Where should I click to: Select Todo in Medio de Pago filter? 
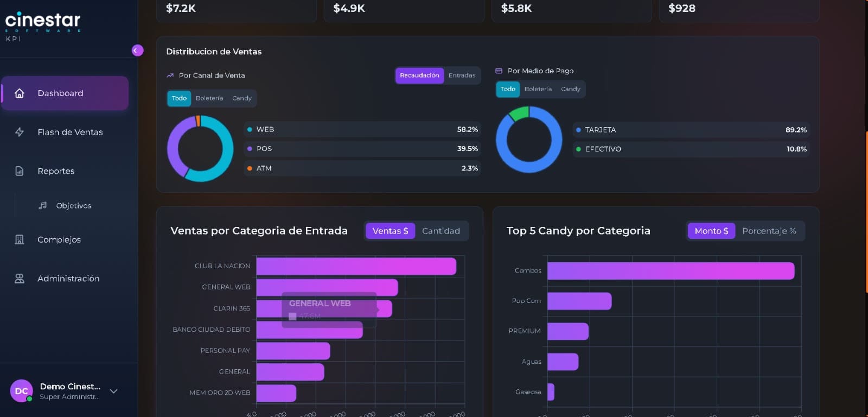pyautogui.click(x=508, y=89)
